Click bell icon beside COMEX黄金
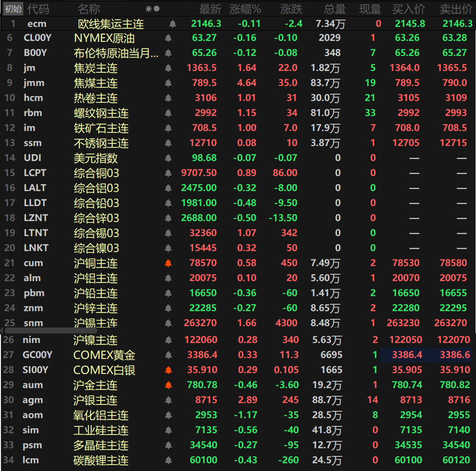This screenshot has height=471, width=476. [x=169, y=355]
